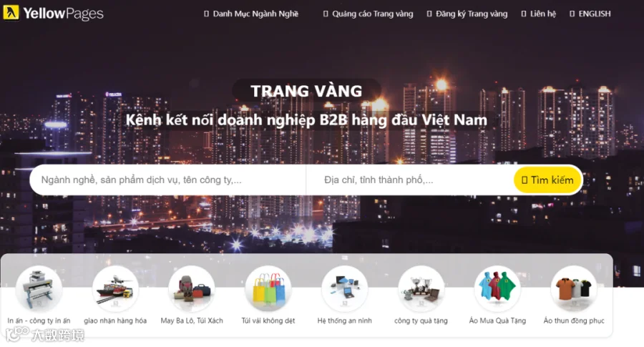644x347 pixels.
Task: Open Đăng ký Trang vàng menu item
Action: tap(467, 14)
